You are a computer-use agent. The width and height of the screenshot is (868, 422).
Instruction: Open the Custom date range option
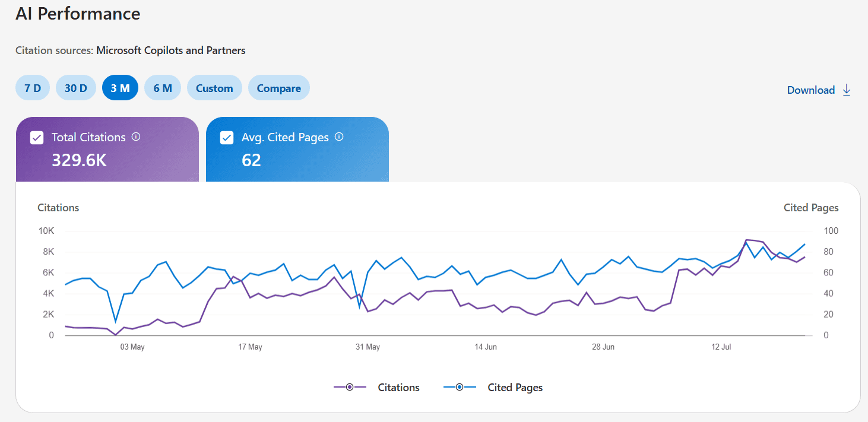[x=214, y=88]
